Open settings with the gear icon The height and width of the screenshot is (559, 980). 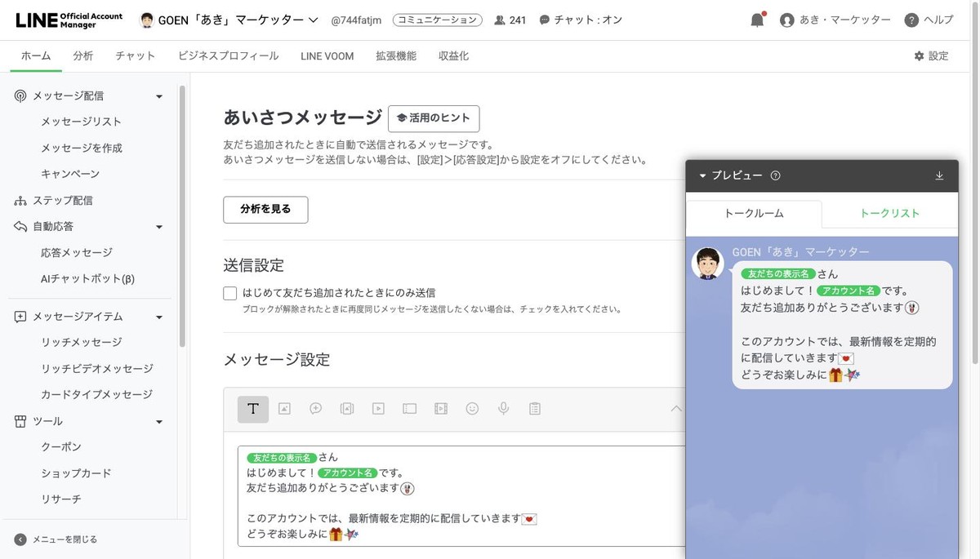919,55
